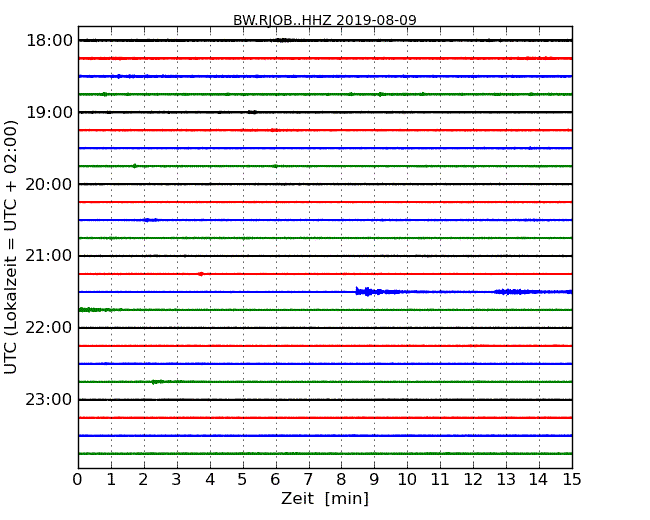Click the 13 minute tick label
The height and width of the screenshot is (520, 650).
(x=506, y=480)
